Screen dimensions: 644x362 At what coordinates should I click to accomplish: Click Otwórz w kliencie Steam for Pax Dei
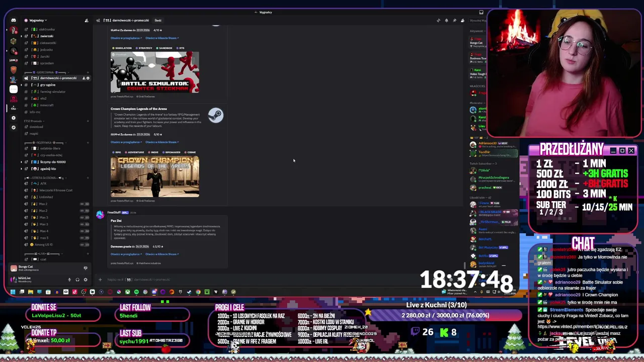(162, 254)
